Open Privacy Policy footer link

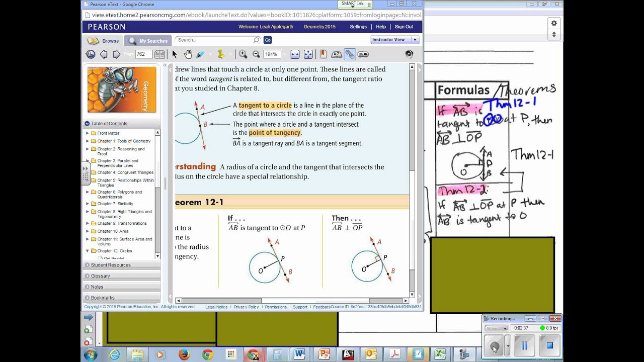[x=246, y=307]
